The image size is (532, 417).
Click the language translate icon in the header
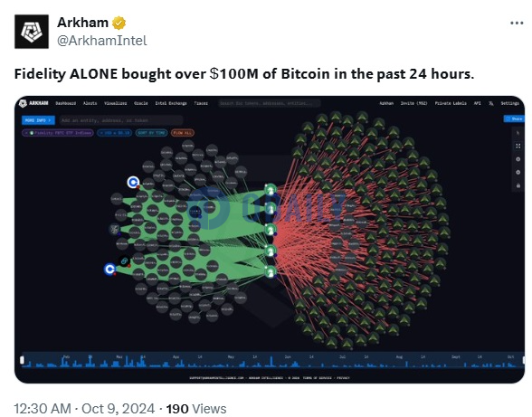click(491, 103)
